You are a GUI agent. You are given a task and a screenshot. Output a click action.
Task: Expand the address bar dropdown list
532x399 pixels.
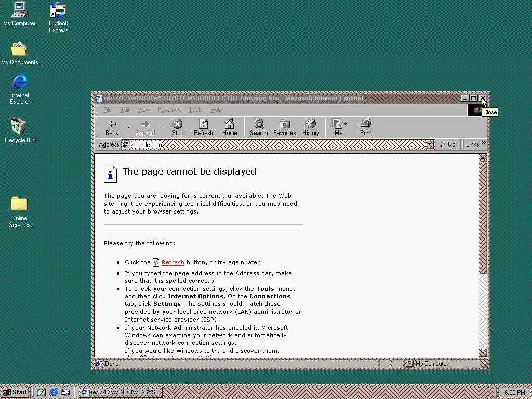pos(430,145)
